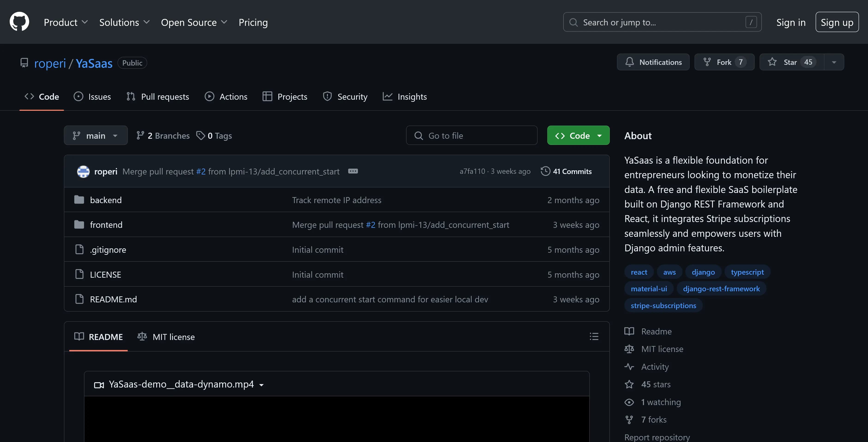Expand commit message details ellipsis

[x=353, y=171]
